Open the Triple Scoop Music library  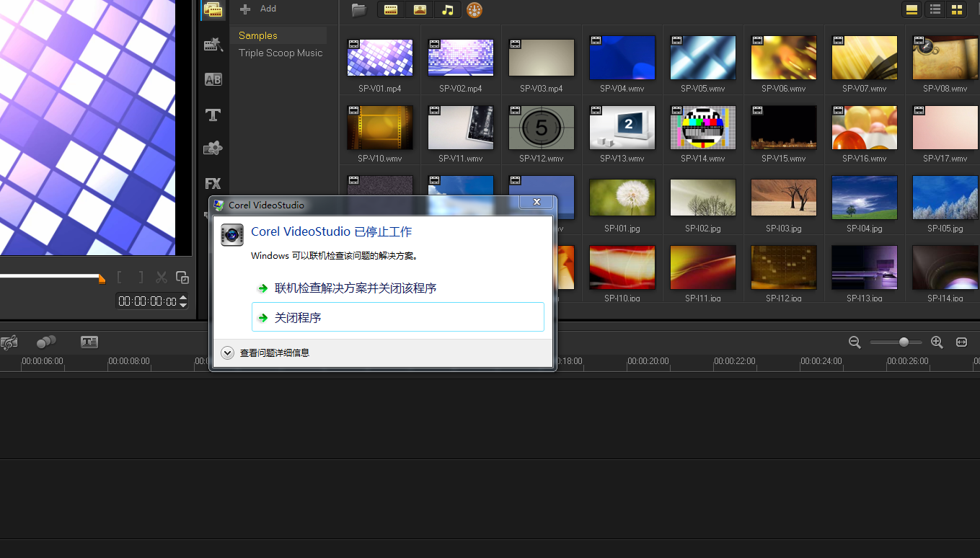(x=280, y=53)
